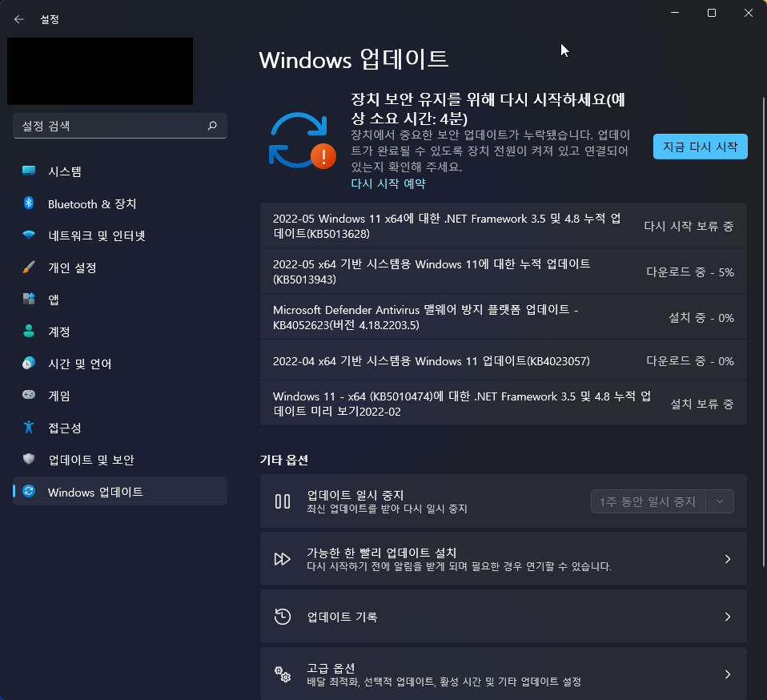Click the 앱 icon in sidebar
The image size is (767, 700).
coord(29,299)
